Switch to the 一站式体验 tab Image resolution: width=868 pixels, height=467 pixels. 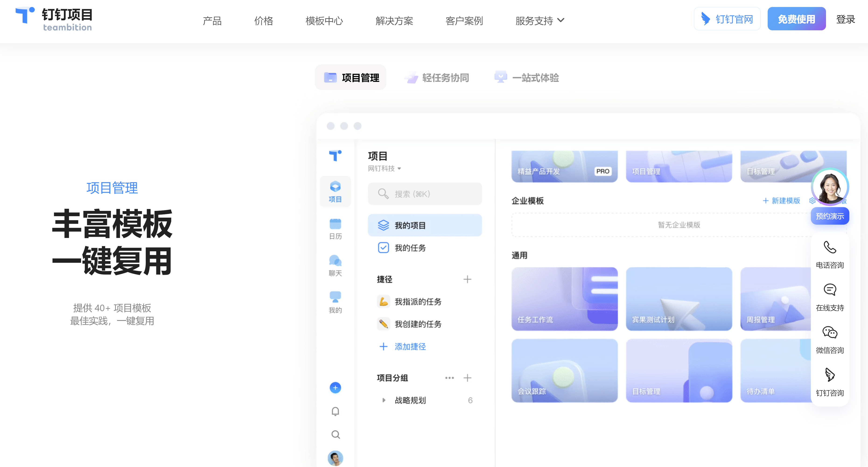click(x=526, y=77)
